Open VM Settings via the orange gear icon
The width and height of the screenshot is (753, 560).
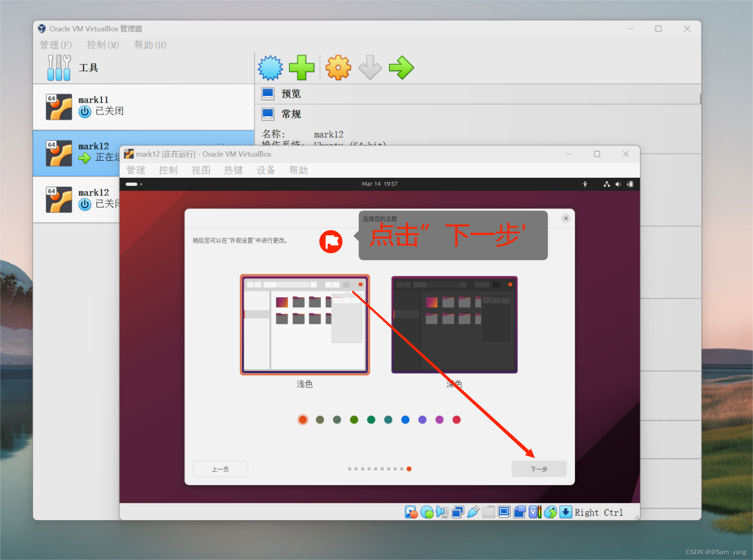(x=338, y=68)
